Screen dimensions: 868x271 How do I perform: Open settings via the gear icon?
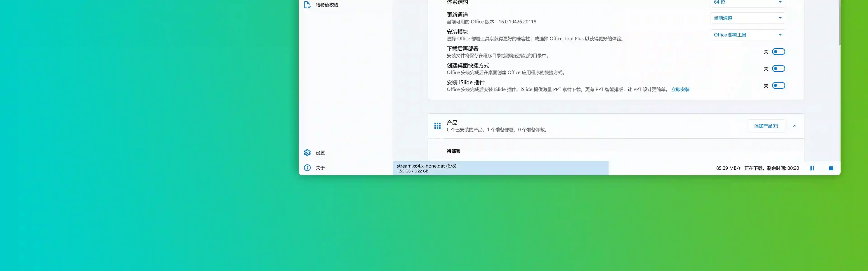(x=307, y=153)
